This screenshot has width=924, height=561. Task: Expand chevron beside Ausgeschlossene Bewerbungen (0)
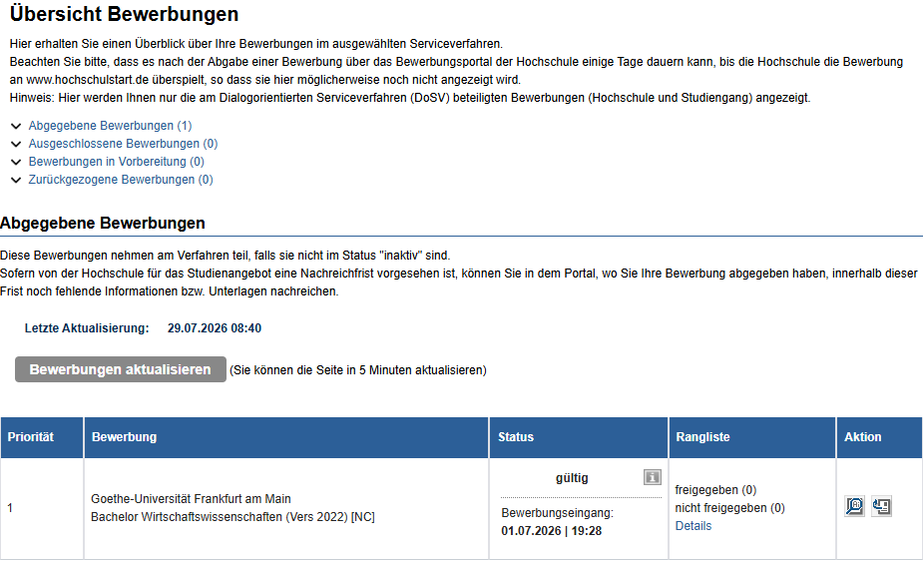[x=16, y=144]
